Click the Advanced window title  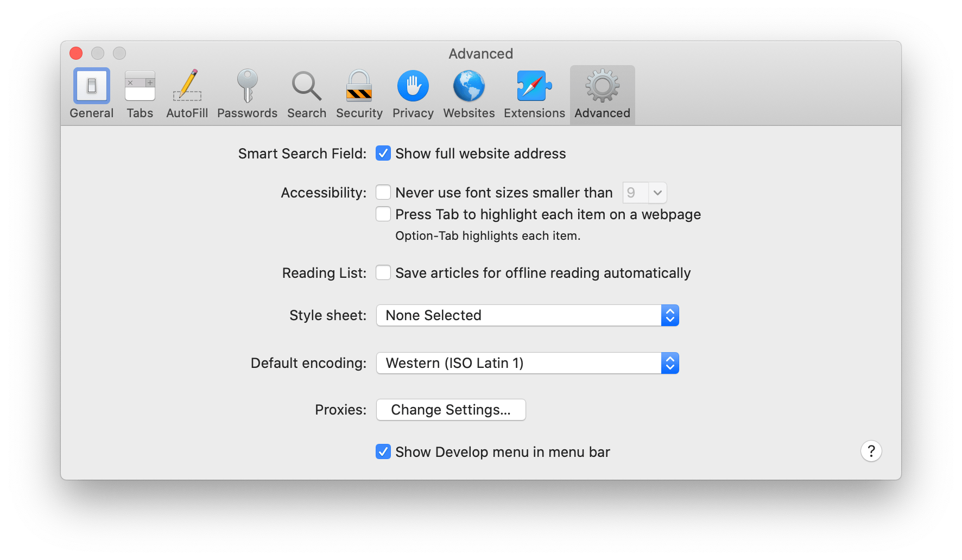pyautogui.click(x=481, y=54)
